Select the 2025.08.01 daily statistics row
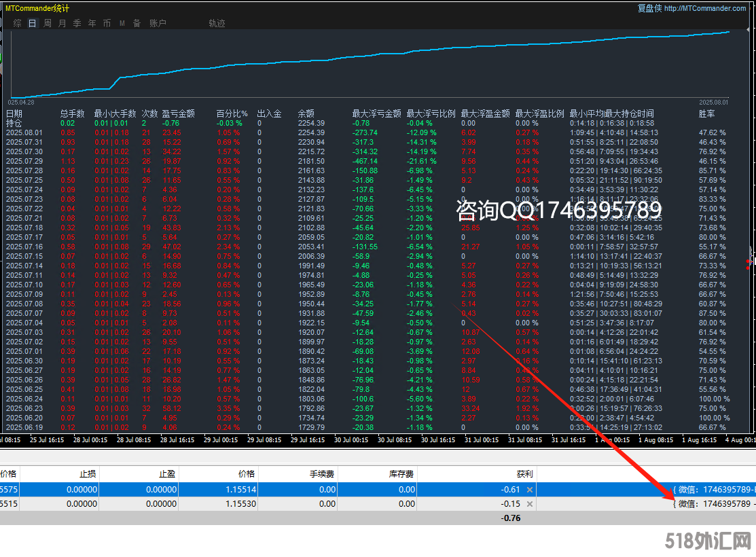Viewport: 756px width, 557px height. [24, 132]
